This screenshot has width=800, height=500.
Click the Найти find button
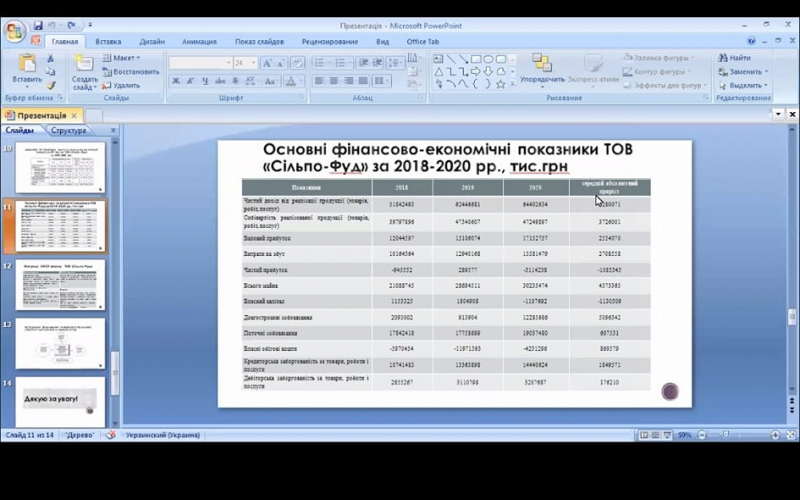click(734, 58)
